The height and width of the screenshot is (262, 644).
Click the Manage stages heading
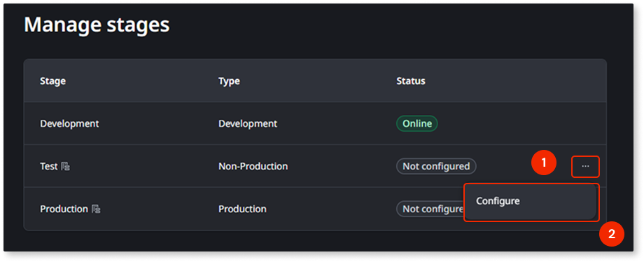(97, 25)
